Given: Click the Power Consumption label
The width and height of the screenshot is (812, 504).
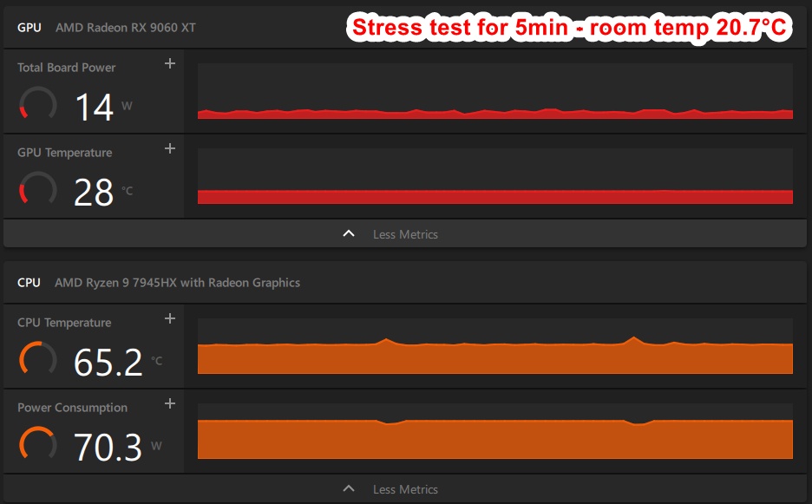Looking at the screenshot, I should [x=73, y=408].
